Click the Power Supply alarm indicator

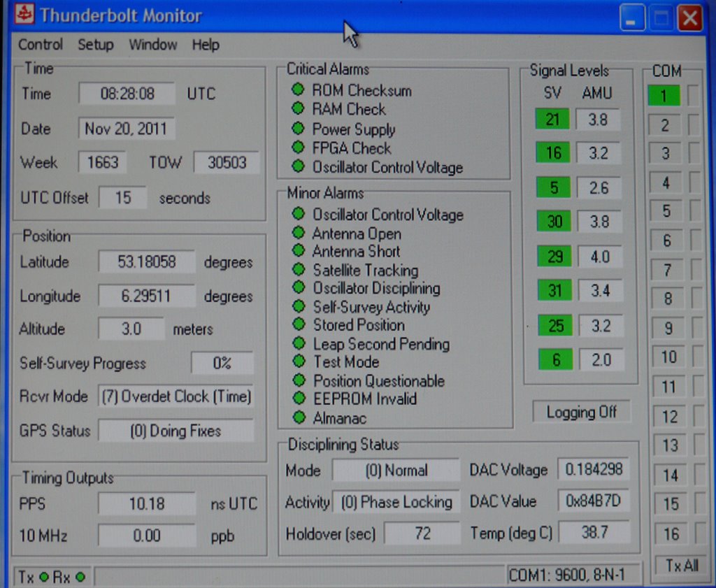click(x=298, y=128)
